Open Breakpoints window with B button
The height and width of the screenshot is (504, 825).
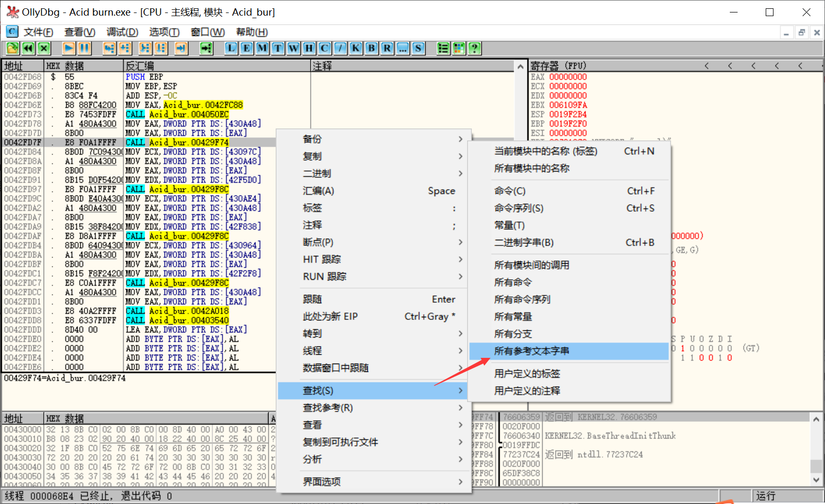point(371,48)
